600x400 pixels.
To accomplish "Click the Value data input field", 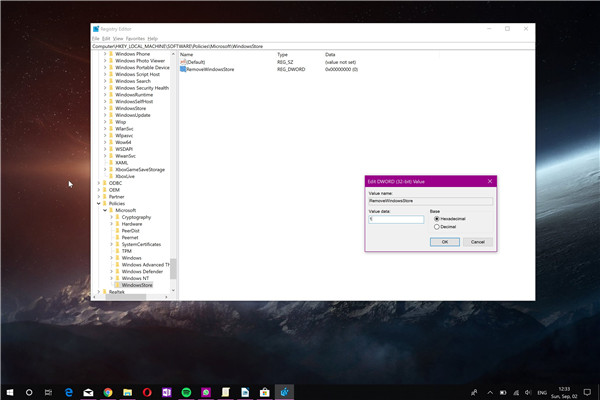I will (395, 219).
